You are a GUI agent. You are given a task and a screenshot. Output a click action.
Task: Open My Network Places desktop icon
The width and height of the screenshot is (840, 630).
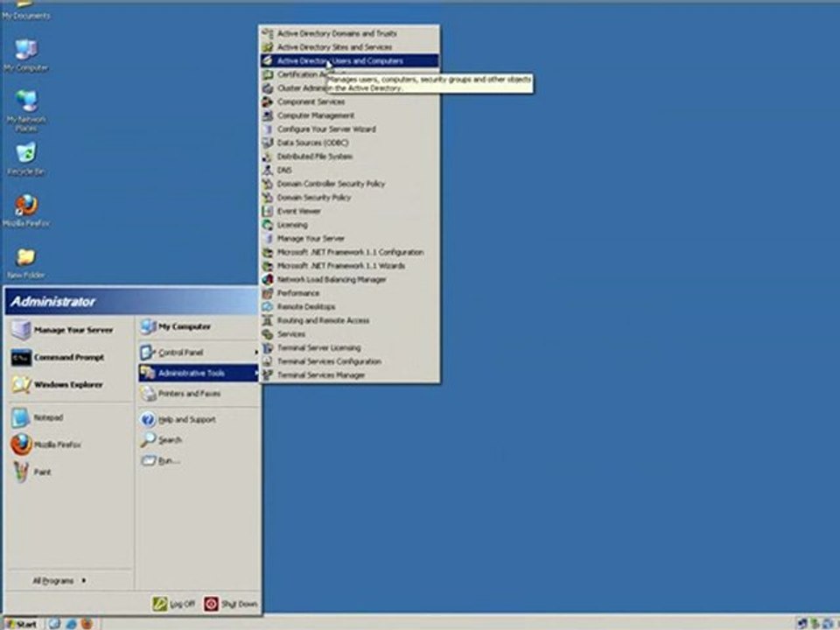point(25,110)
